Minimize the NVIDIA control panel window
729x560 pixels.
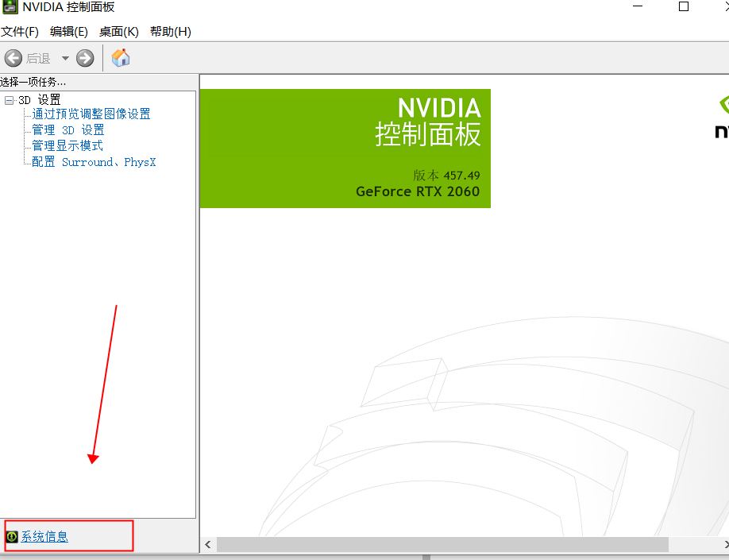click(638, 6)
